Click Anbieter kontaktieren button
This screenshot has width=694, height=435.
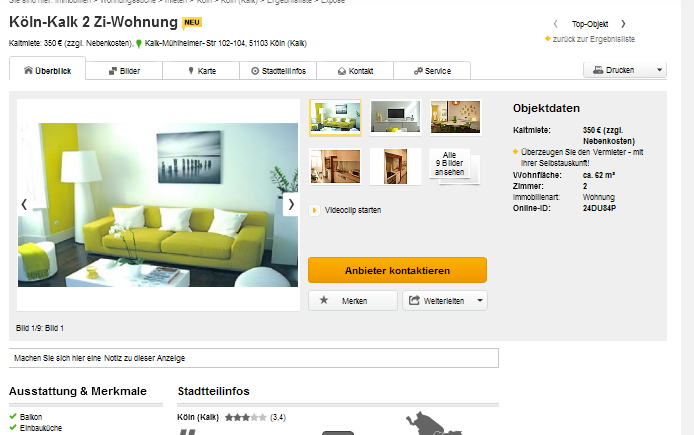(x=397, y=270)
